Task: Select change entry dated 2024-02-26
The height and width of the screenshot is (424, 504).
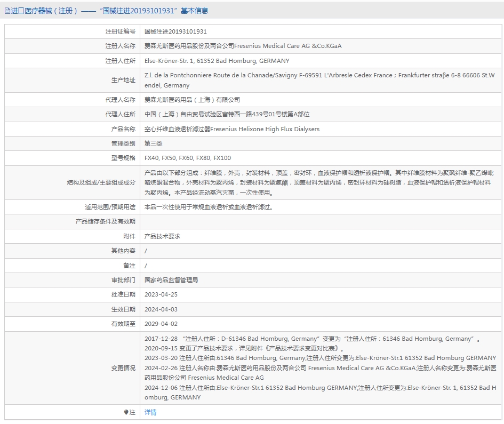Action: 320,373
